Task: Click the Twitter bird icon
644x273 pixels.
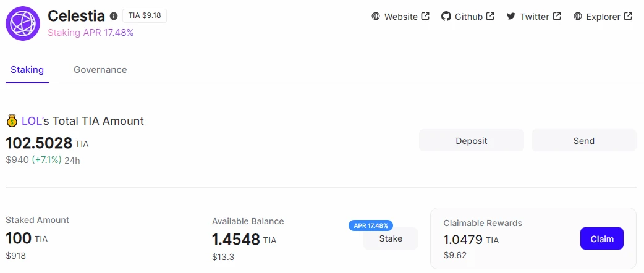Action: tap(511, 17)
